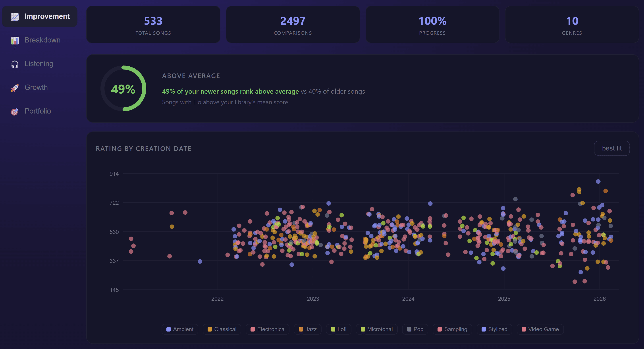Click the 49% progress ring

pyautogui.click(x=123, y=88)
